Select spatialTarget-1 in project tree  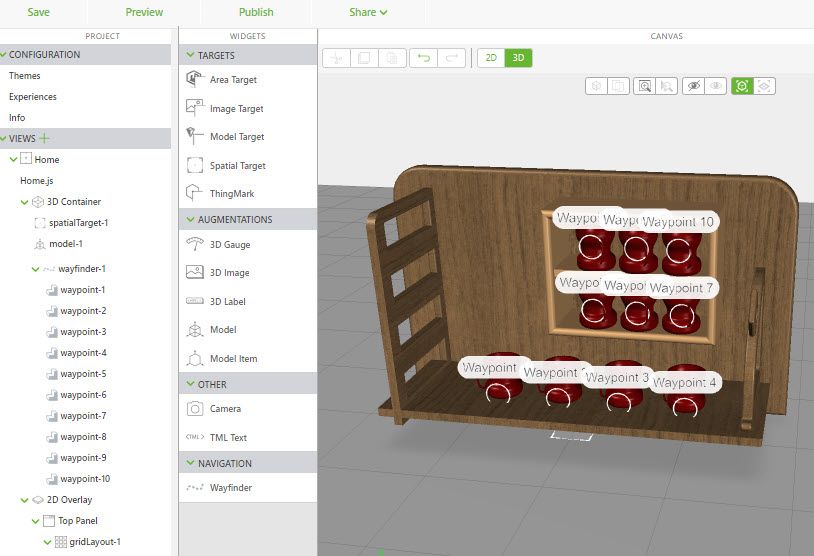point(78,223)
